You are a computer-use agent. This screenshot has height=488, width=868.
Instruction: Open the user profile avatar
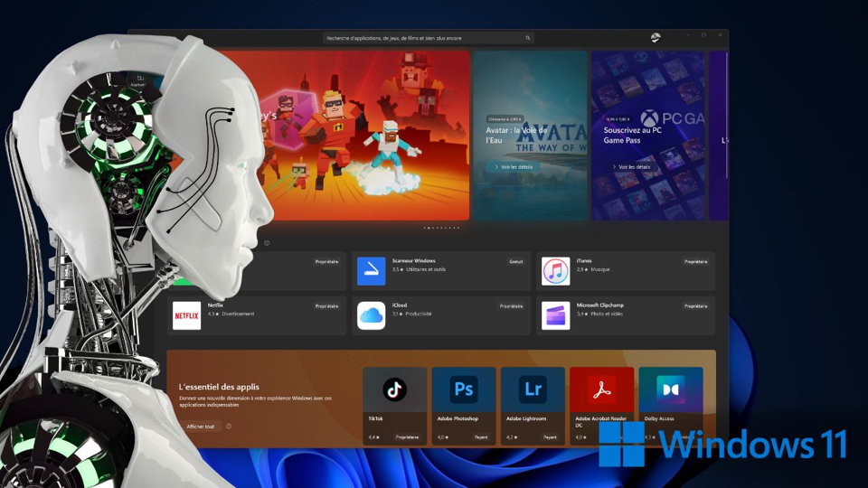coord(656,38)
